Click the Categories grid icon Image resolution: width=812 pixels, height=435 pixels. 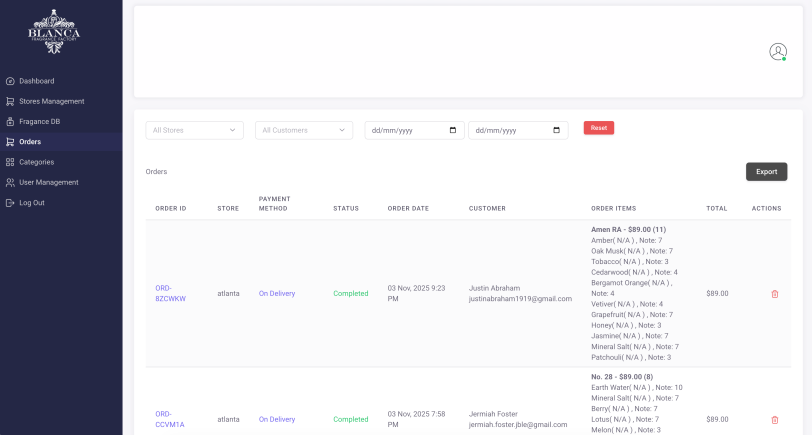(x=10, y=162)
